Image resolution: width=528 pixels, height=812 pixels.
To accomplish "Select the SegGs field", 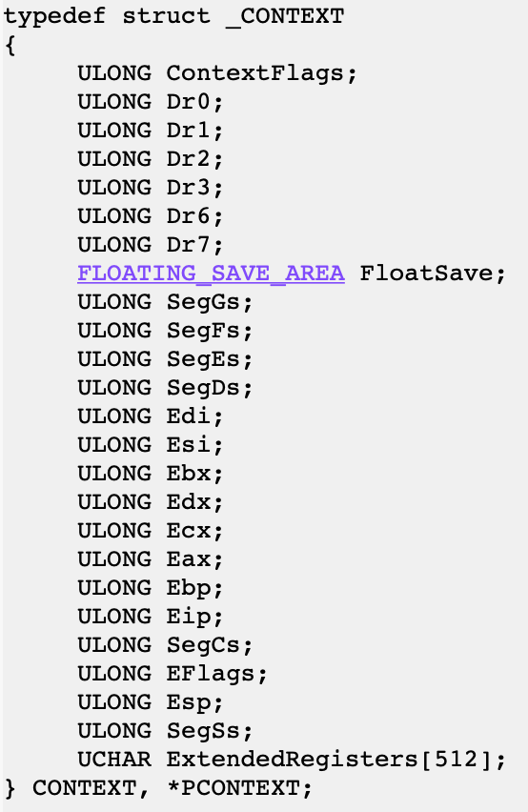I will tap(203, 302).
